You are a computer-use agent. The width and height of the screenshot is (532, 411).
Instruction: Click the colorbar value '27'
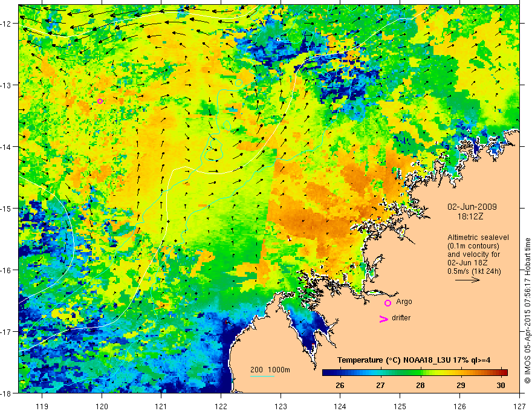(380, 385)
